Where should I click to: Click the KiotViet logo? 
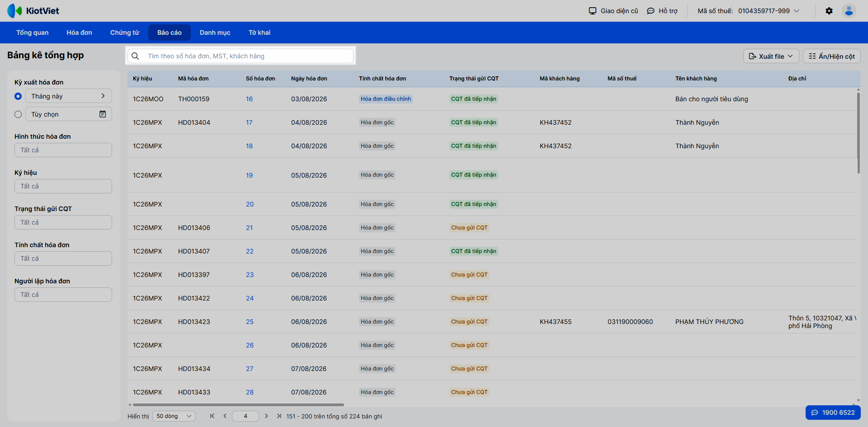[x=33, y=11]
